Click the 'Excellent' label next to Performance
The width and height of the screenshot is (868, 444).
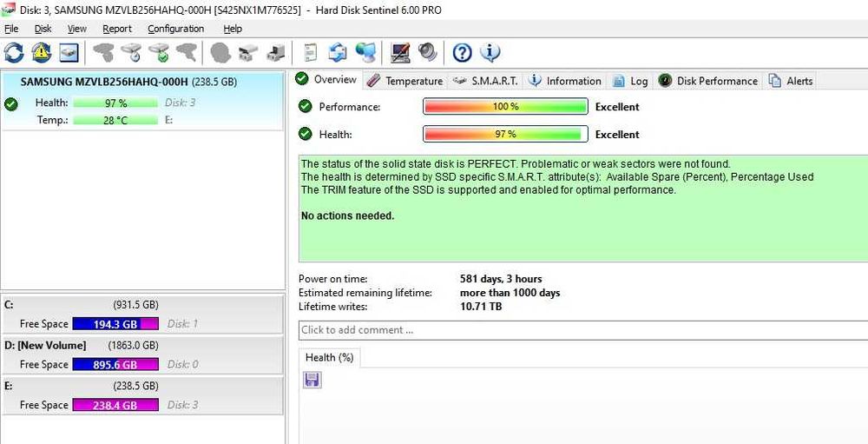(617, 107)
